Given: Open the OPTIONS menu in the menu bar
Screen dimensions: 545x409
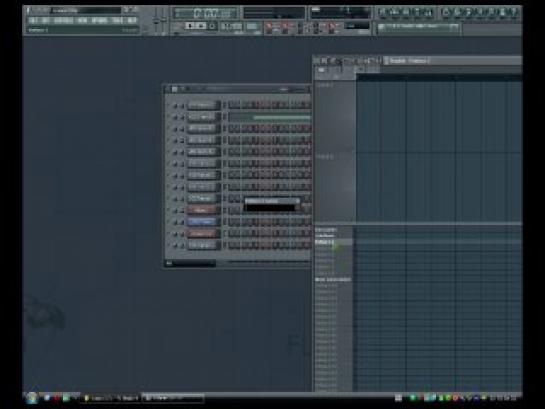Looking at the screenshot, I should pyautogui.click(x=100, y=21).
